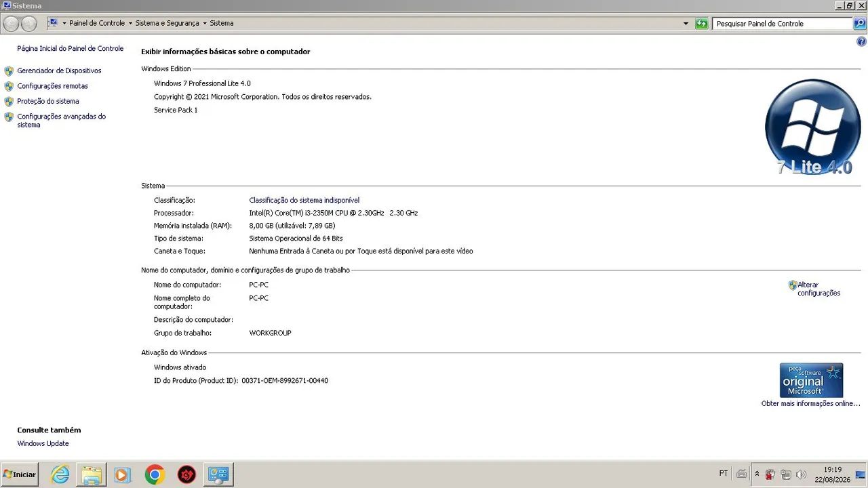Open Proteção do sistema link
This screenshot has width=868, height=488.
coord(48,102)
